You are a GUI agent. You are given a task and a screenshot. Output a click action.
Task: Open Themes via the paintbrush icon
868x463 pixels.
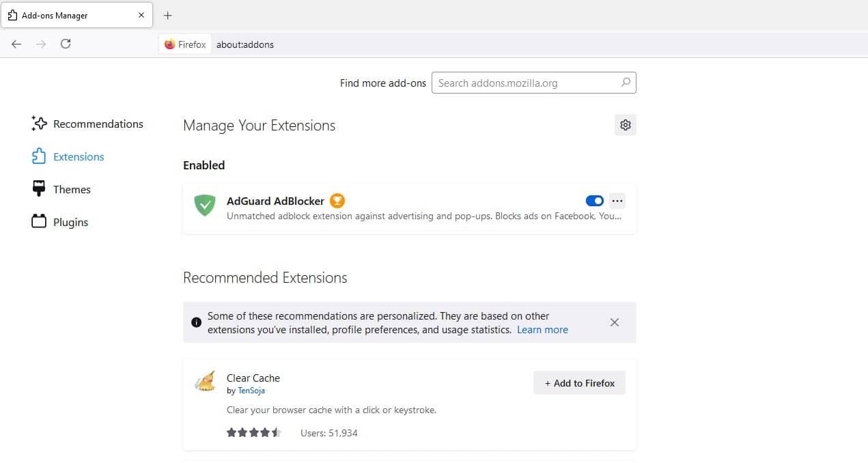pos(39,188)
